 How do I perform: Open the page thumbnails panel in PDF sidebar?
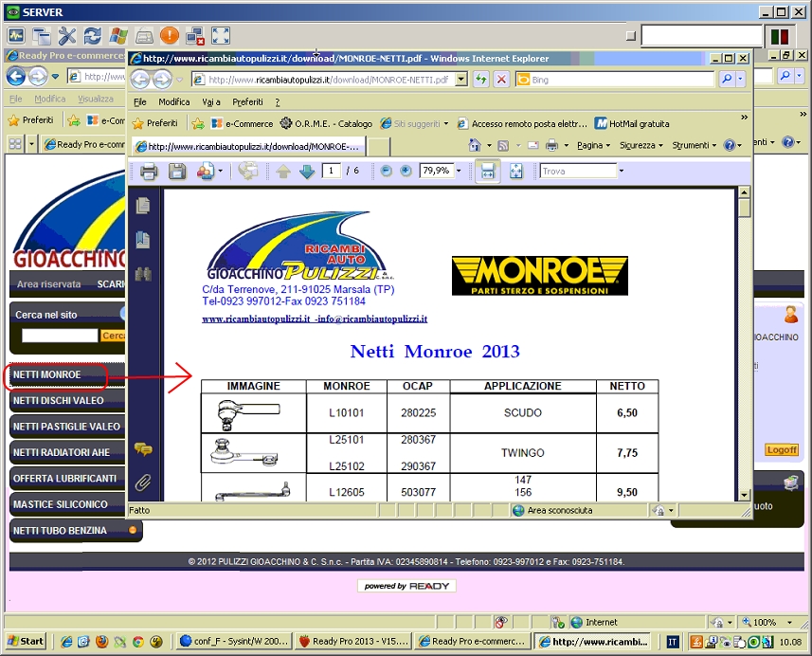click(143, 206)
